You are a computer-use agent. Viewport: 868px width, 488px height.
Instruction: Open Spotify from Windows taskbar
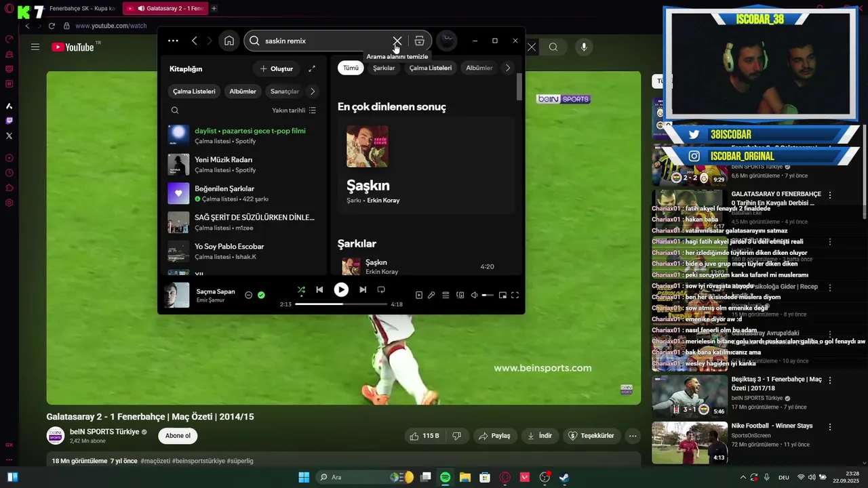click(446, 477)
